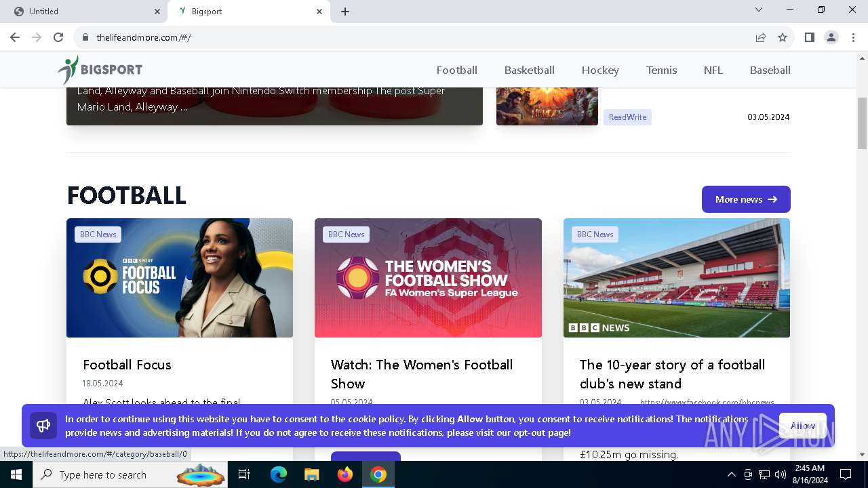The height and width of the screenshot is (488, 868).
Task: Click Allow on the cookie banner
Action: (x=803, y=426)
